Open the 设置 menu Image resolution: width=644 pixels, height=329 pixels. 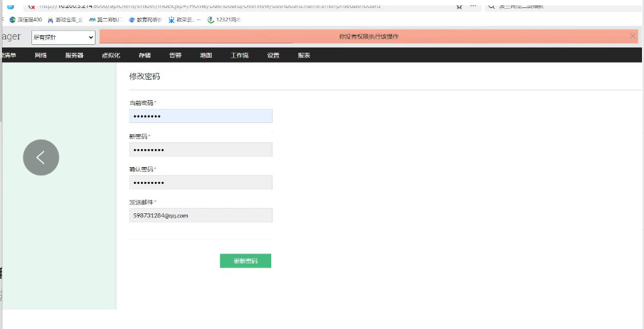click(273, 56)
